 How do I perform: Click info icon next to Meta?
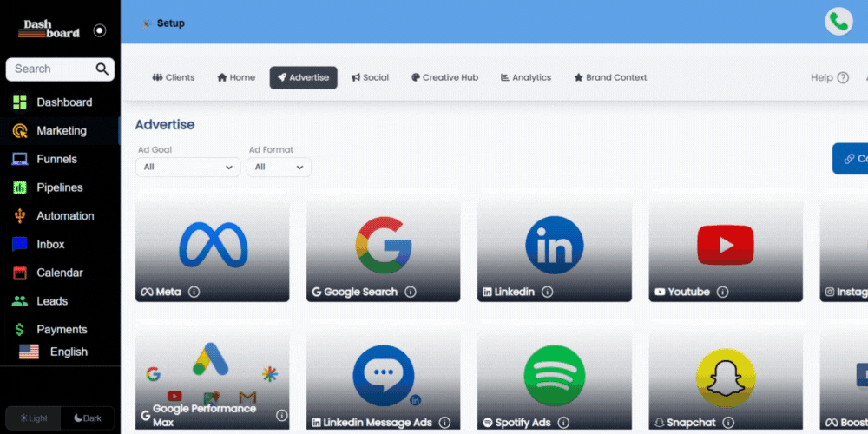point(194,292)
